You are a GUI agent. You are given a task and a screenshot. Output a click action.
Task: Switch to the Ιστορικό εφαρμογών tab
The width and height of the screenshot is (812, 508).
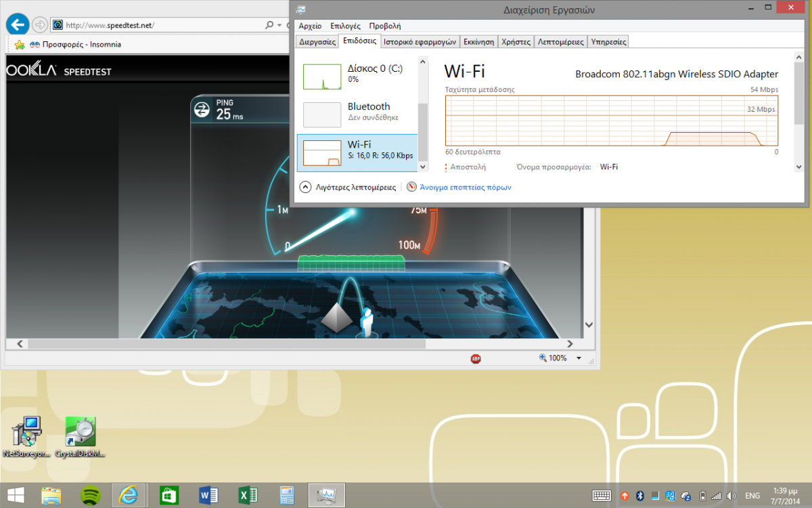click(420, 41)
